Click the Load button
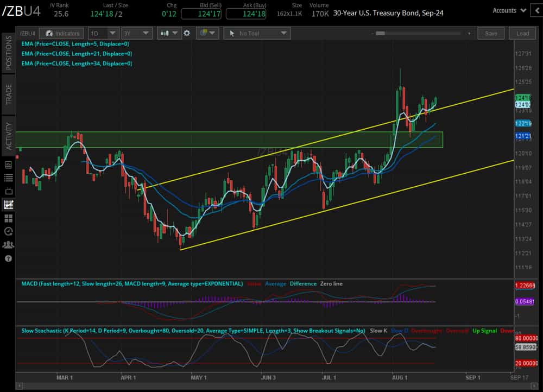 tap(522, 33)
